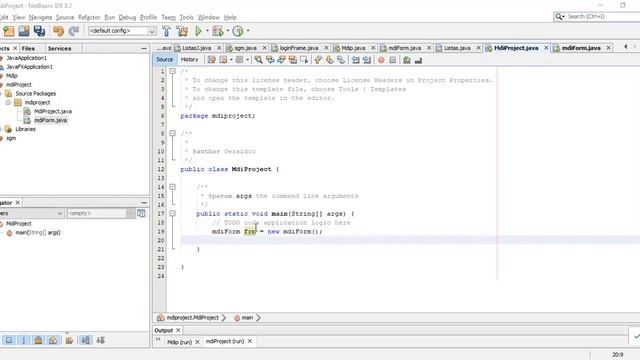The width and height of the screenshot is (640, 360).
Task: Click the Toggle Bookmark editor toolbar icon
Action: 341,60
